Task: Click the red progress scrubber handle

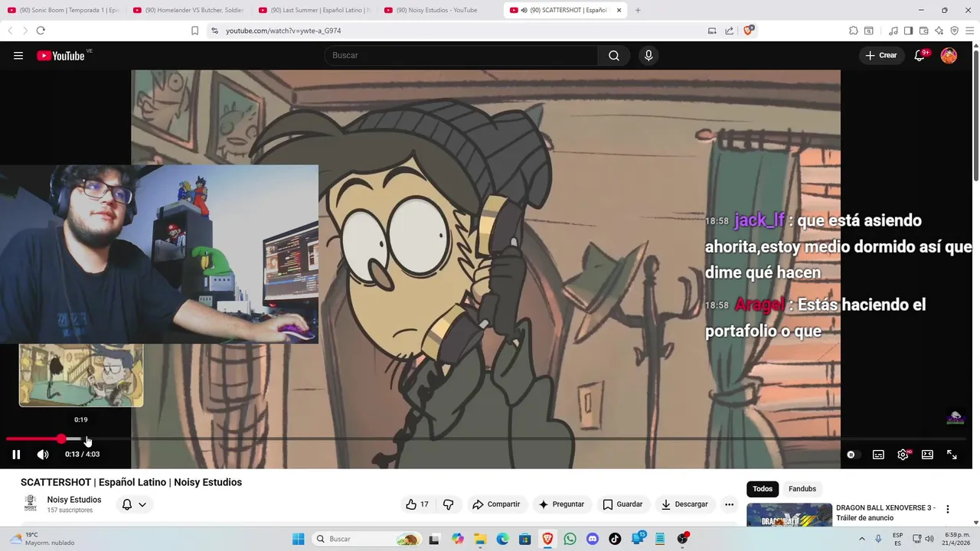Action: pyautogui.click(x=61, y=439)
